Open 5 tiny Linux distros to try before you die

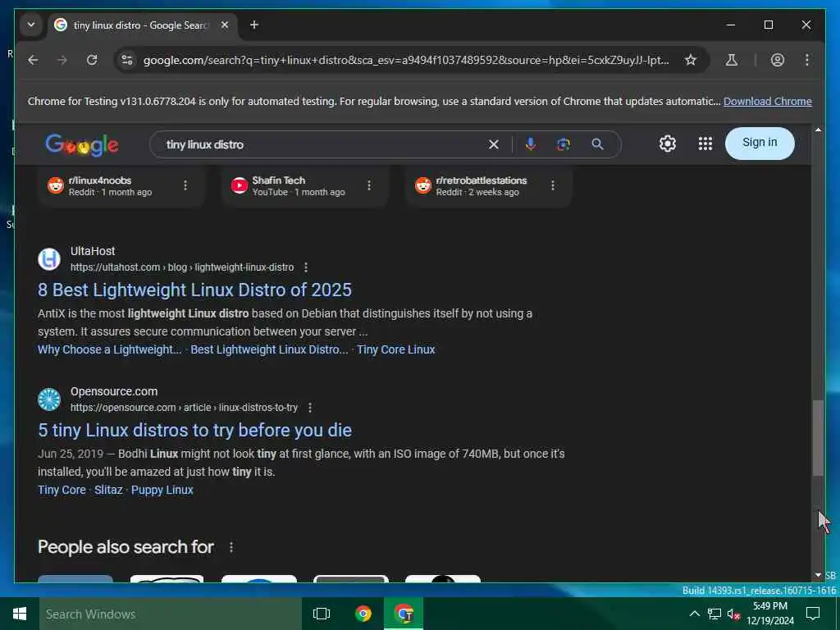(194, 430)
